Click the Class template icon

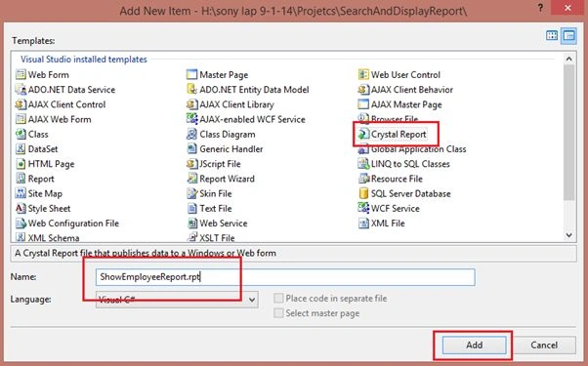(x=21, y=134)
